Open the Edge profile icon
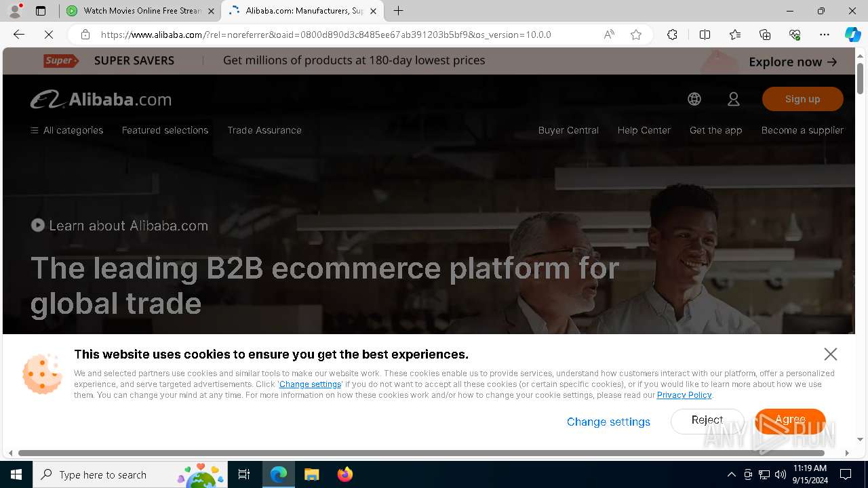 click(x=15, y=11)
